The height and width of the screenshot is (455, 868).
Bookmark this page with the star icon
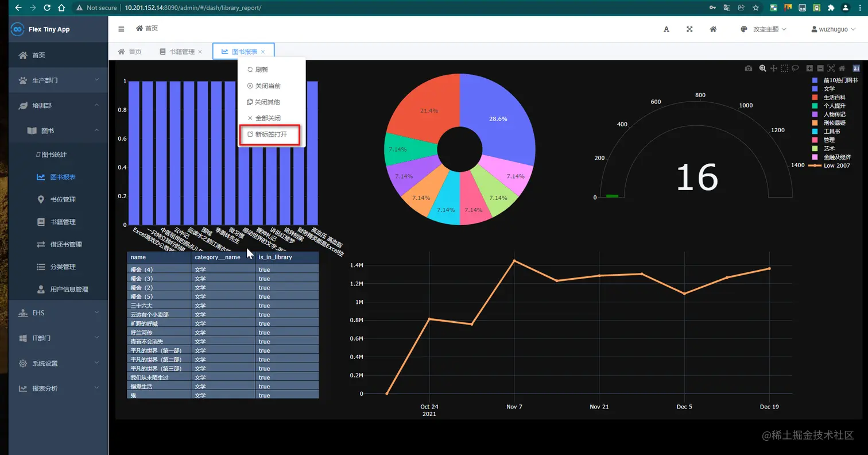(756, 8)
